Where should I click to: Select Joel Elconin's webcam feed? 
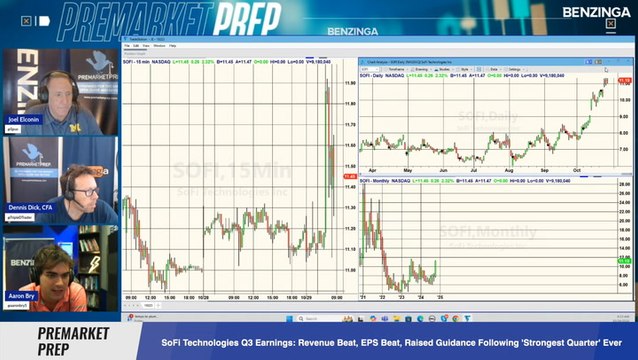[61, 92]
